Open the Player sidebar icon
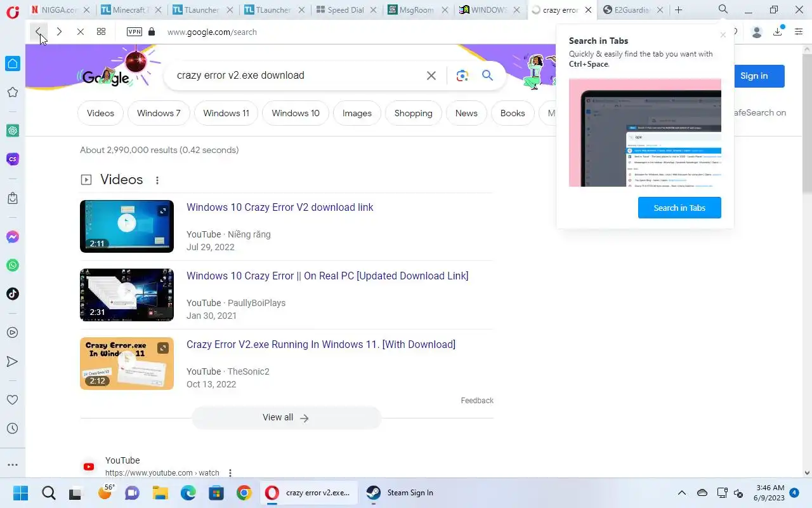 [13, 333]
